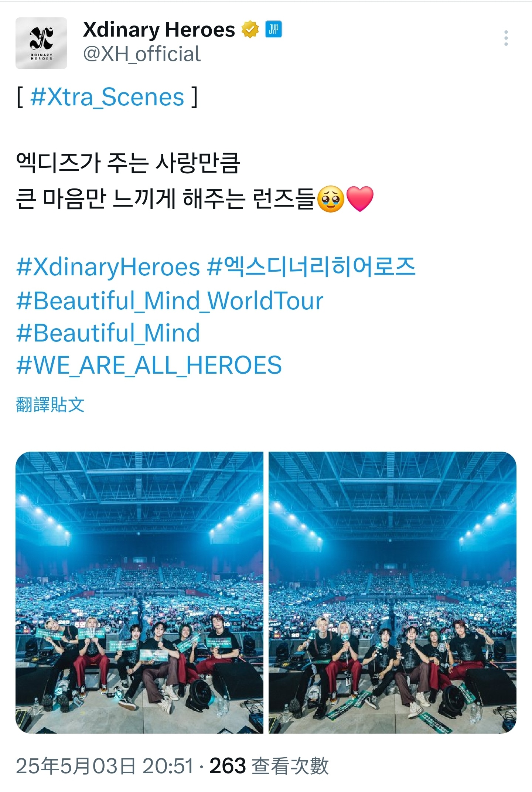The height and width of the screenshot is (792, 532).
Task: Click the JYP affiliation badge
Action: point(273,30)
